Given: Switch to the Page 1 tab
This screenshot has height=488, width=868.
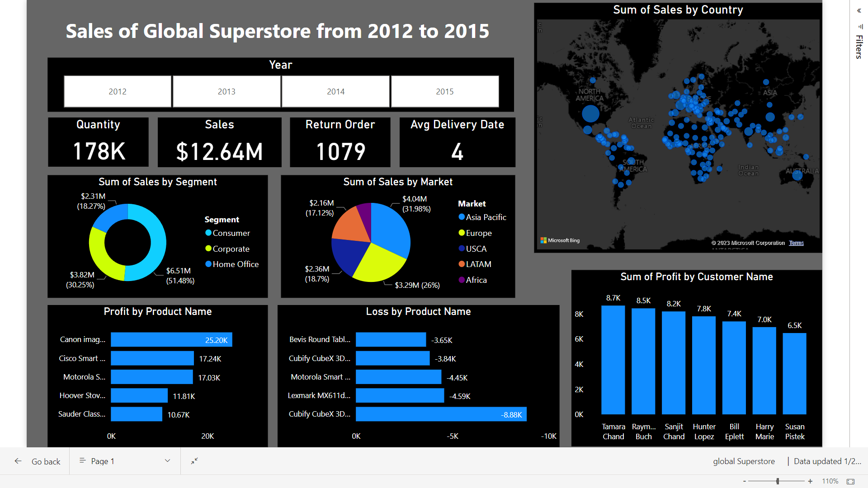Looking at the screenshot, I should coord(102,460).
